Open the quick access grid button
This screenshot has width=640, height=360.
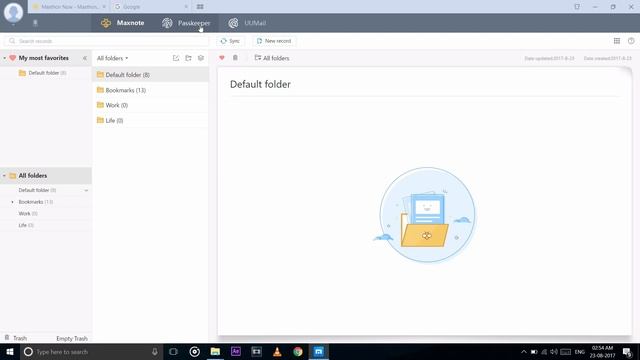(x=200, y=7)
